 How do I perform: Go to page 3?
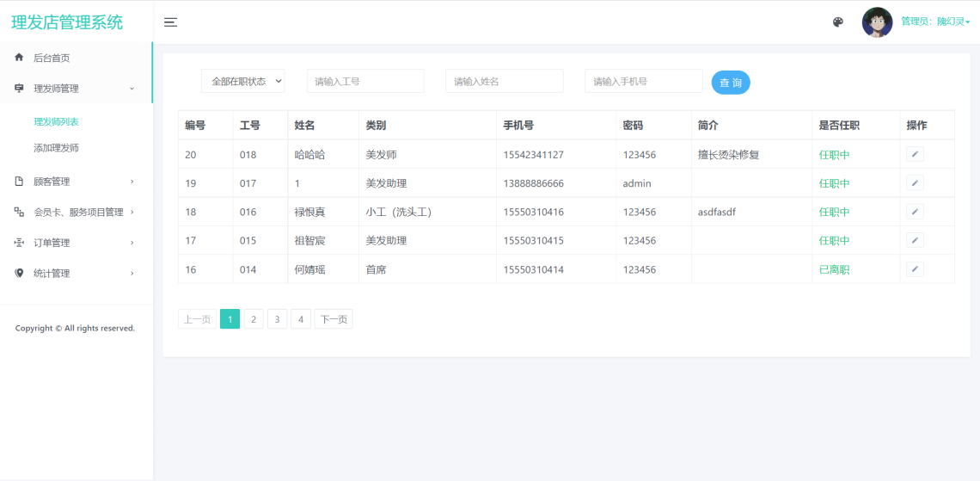pos(277,319)
